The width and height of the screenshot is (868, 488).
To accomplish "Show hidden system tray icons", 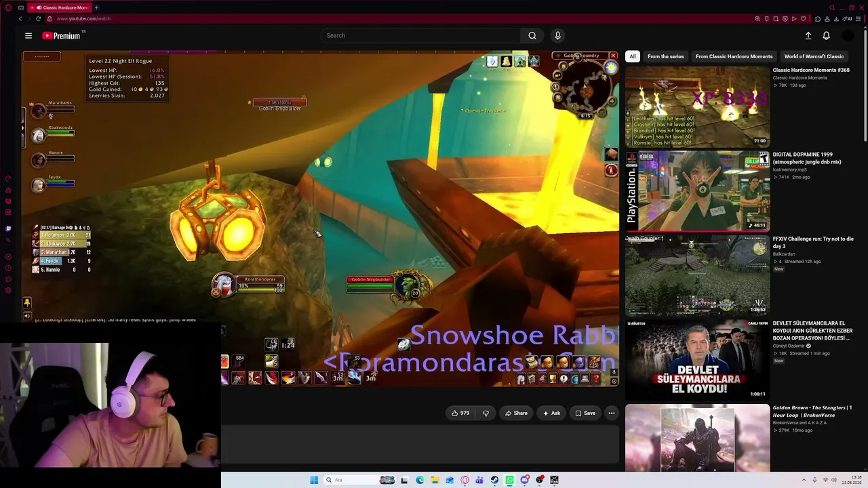I will pyautogui.click(x=804, y=480).
